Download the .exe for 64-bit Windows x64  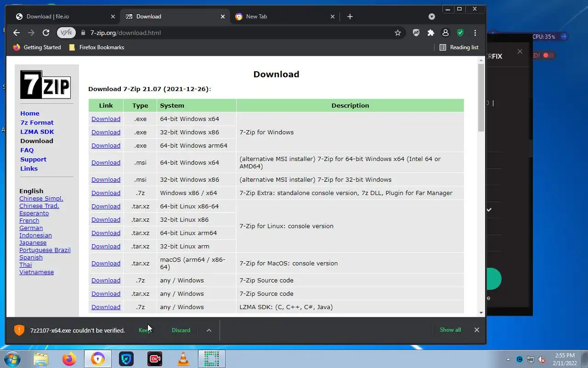106,119
